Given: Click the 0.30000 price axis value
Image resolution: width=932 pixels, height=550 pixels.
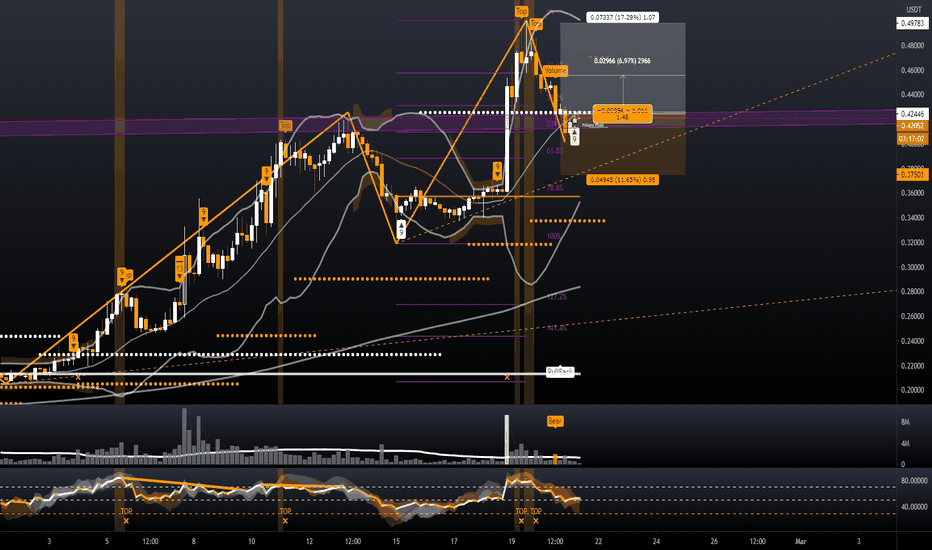Looking at the screenshot, I should (912, 268).
